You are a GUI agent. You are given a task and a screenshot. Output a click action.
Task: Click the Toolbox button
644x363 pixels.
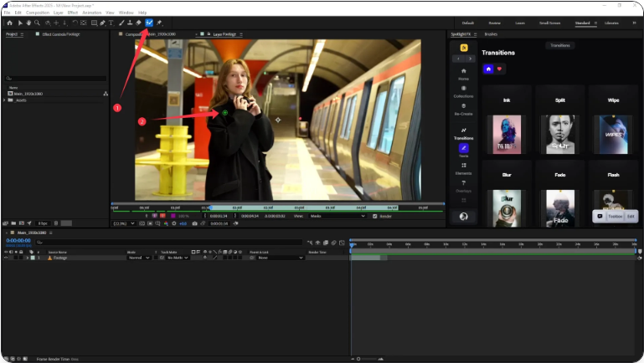(x=615, y=216)
